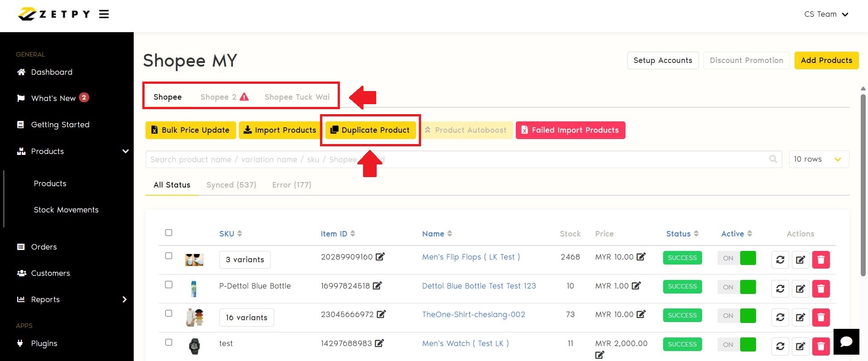Delete the Men's Watch product
868x361 pixels.
[821, 347]
